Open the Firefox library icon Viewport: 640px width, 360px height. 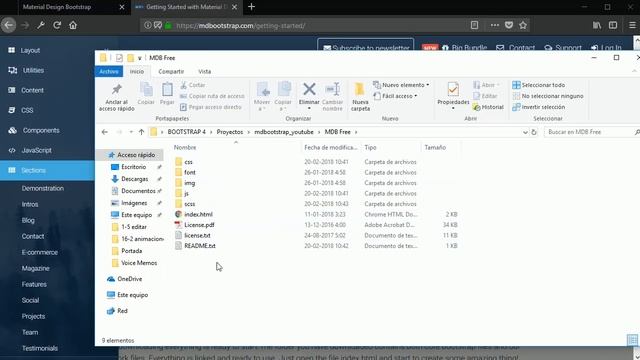coord(597,25)
